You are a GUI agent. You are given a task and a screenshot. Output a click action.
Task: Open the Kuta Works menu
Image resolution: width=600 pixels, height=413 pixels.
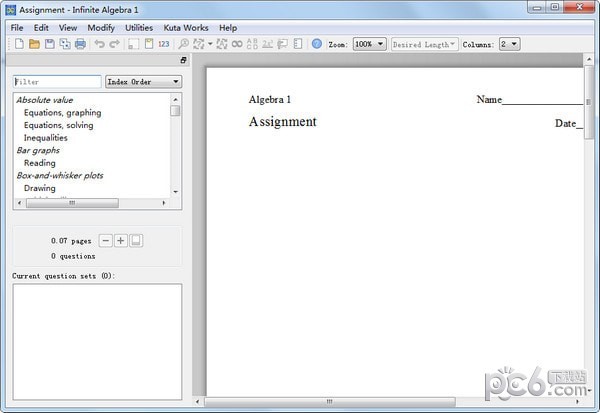(x=186, y=28)
